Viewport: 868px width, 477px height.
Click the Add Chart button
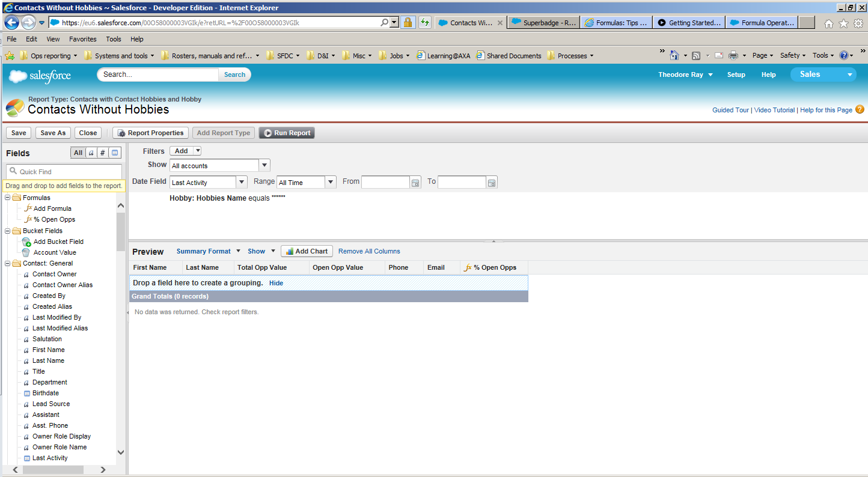coord(307,251)
